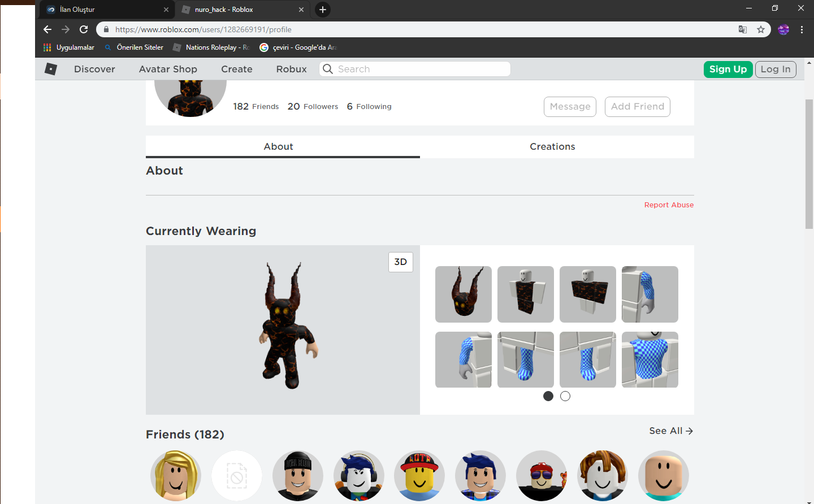Click the green Sign Up button
814x504 pixels.
pyautogui.click(x=728, y=69)
